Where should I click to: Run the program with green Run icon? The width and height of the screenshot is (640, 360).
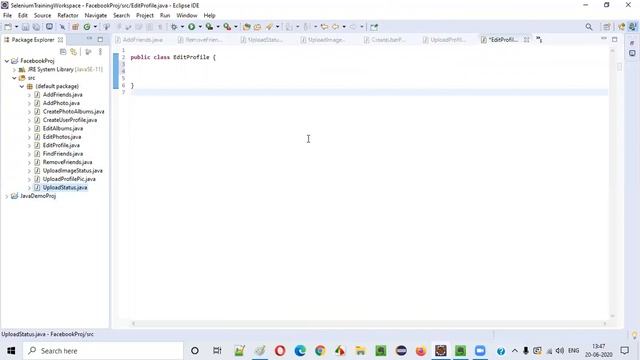point(191,27)
